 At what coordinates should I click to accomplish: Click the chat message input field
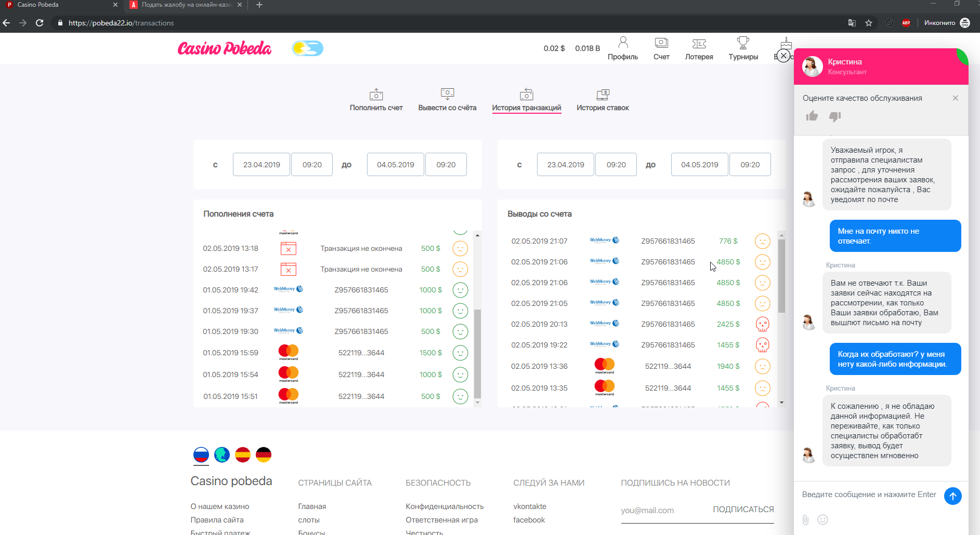point(869,494)
